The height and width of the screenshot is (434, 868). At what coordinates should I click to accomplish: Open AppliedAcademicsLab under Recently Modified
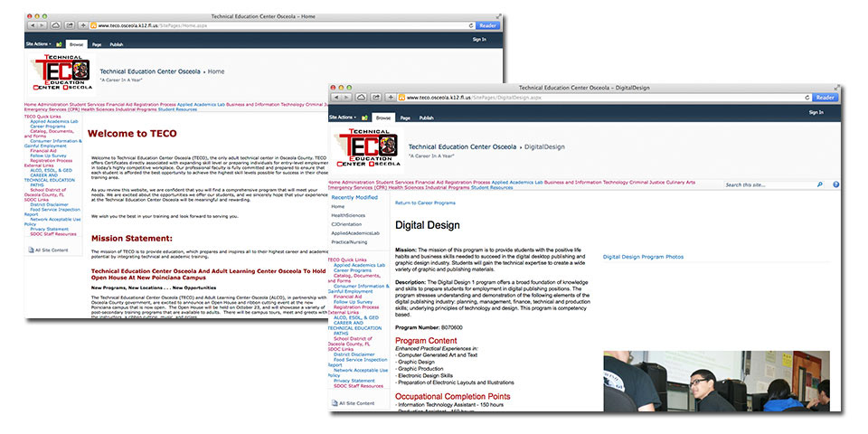click(x=355, y=233)
